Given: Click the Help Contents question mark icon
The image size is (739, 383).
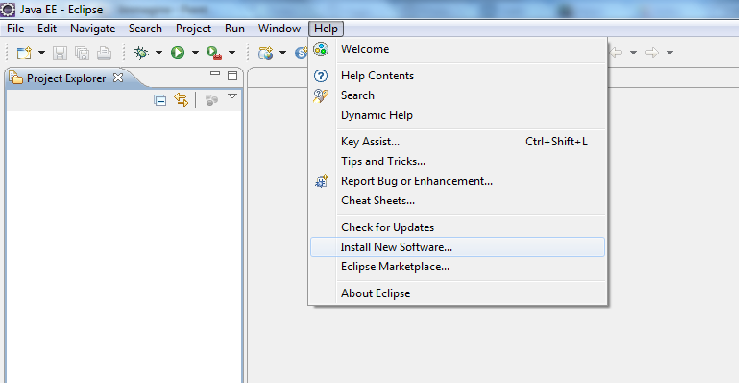Looking at the screenshot, I should (x=321, y=75).
